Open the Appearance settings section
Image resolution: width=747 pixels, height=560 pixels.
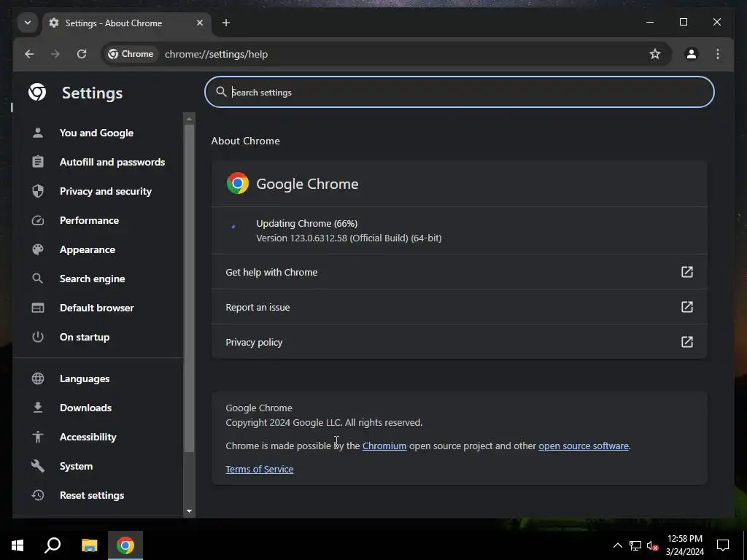point(88,249)
